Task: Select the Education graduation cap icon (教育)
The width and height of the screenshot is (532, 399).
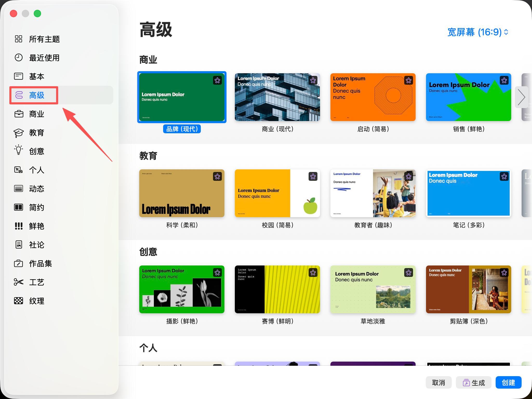Action: click(18, 133)
